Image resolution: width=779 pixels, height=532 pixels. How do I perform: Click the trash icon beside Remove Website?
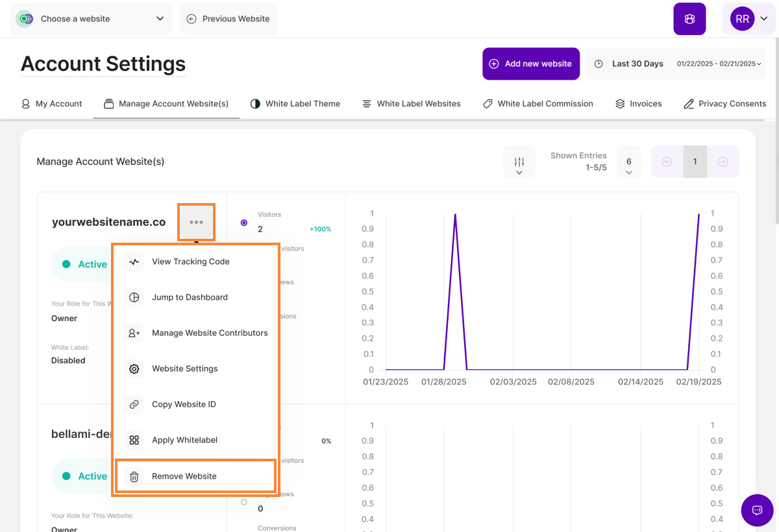coord(134,477)
